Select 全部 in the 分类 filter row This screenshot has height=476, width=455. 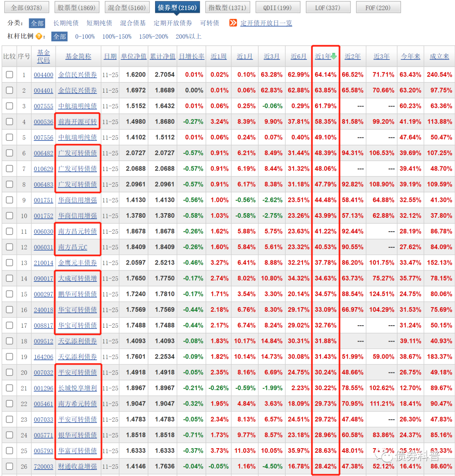(x=37, y=23)
